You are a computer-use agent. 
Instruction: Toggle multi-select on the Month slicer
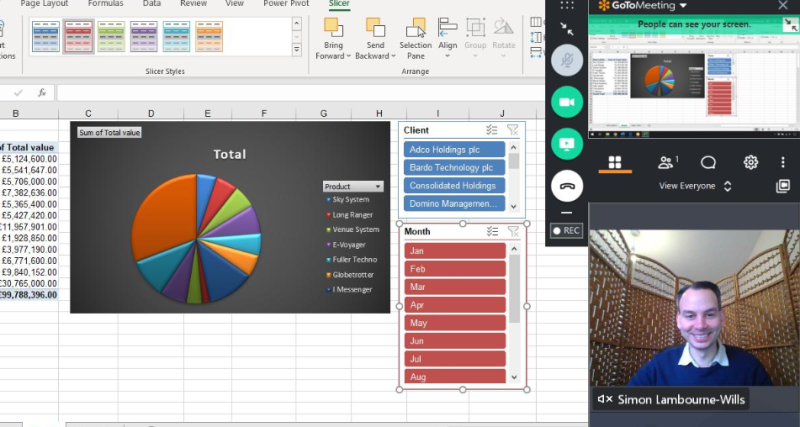pyautogui.click(x=491, y=232)
